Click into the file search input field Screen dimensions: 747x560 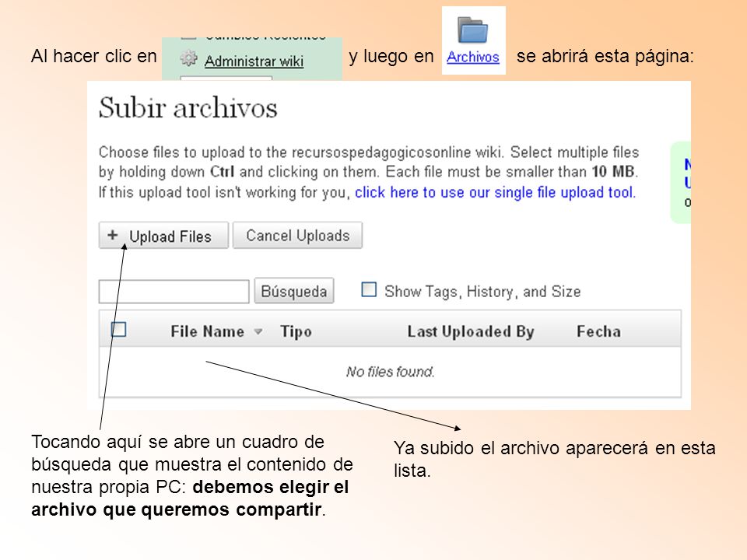(174, 292)
